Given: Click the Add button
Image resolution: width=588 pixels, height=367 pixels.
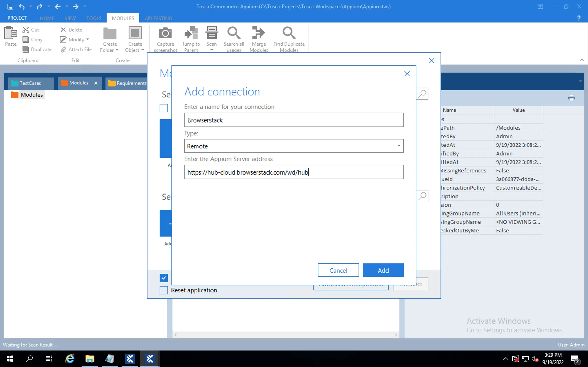Looking at the screenshot, I should 383,270.
